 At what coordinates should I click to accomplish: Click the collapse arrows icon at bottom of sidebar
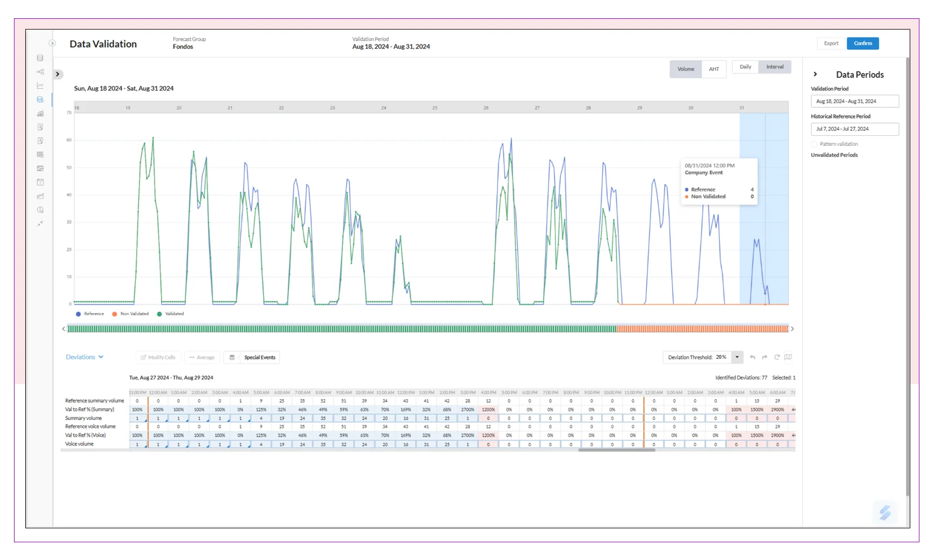40,224
